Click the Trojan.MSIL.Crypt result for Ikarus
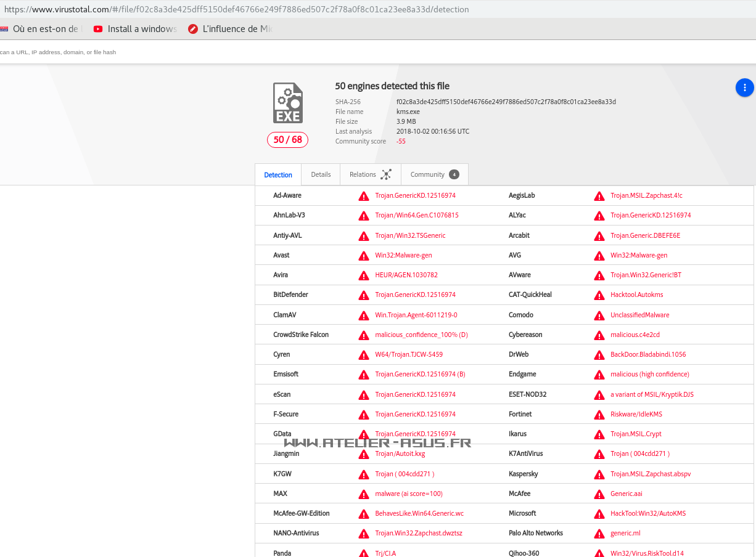Viewport: 756px width, 557px height. [636, 434]
